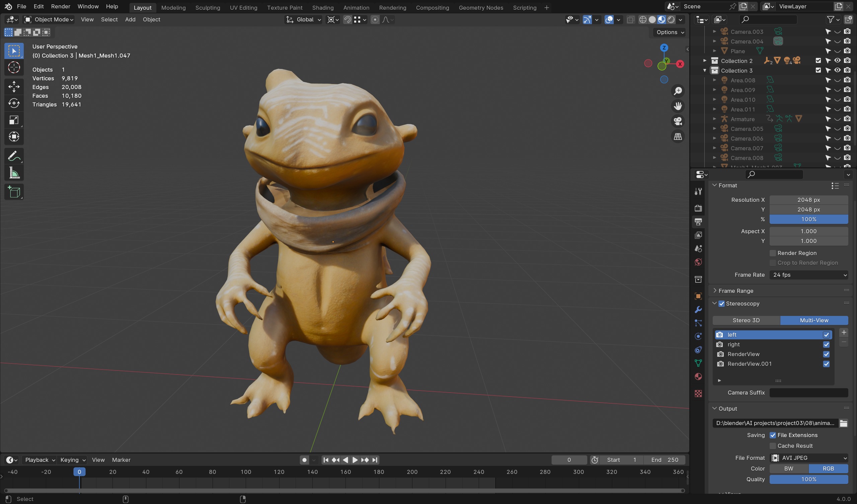Image resolution: width=857 pixels, height=504 pixels.
Task: Open the Material properties tab
Action: (698, 376)
